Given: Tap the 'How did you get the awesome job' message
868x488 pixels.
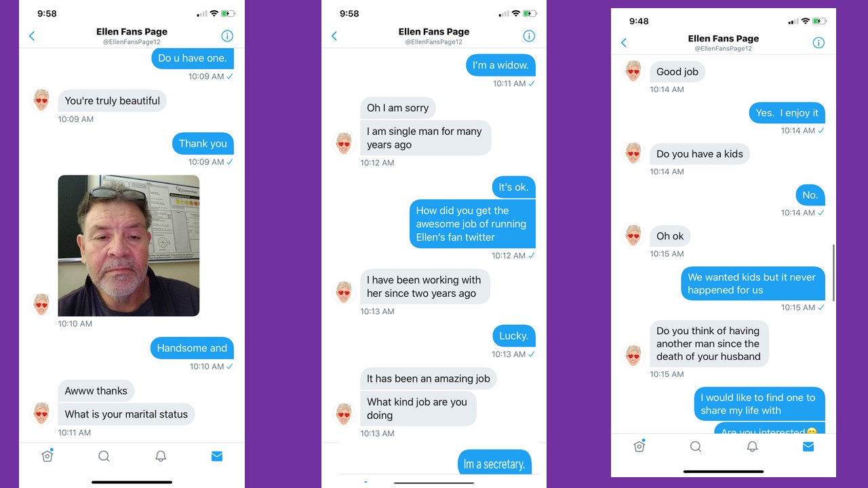Looking at the screenshot, I should [472, 224].
